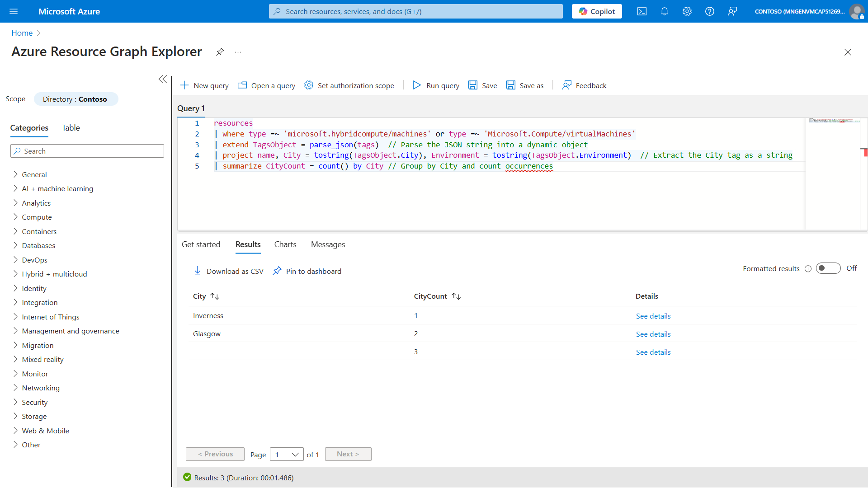The image size is (868, 488).
Task: Download query results as CSV
Action: (228, 271)
